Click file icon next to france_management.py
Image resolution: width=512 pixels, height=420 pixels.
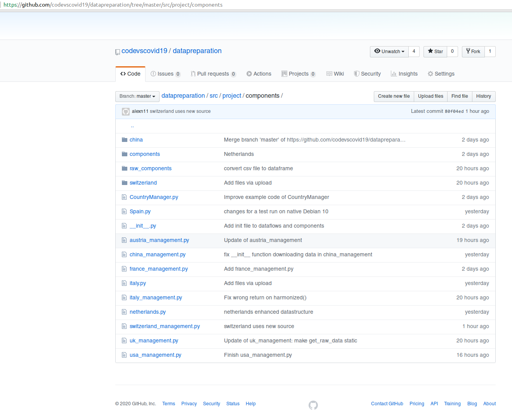[x=124, y=269]
